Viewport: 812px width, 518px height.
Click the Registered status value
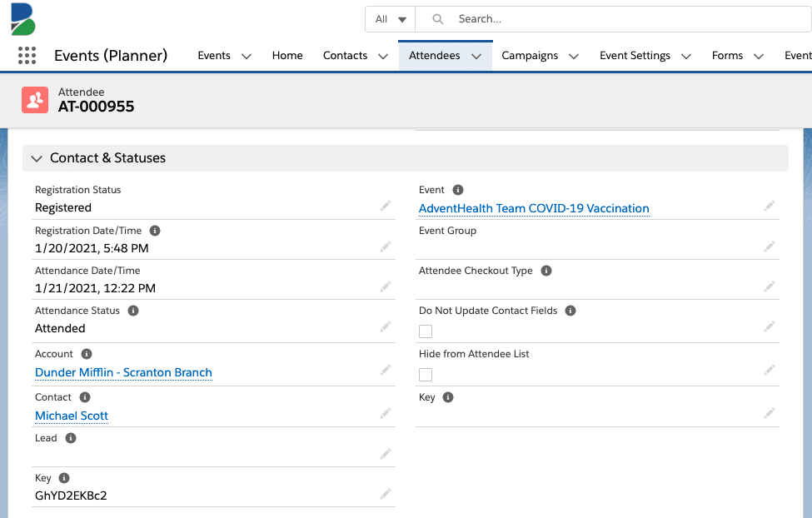(x=63, y=207)
